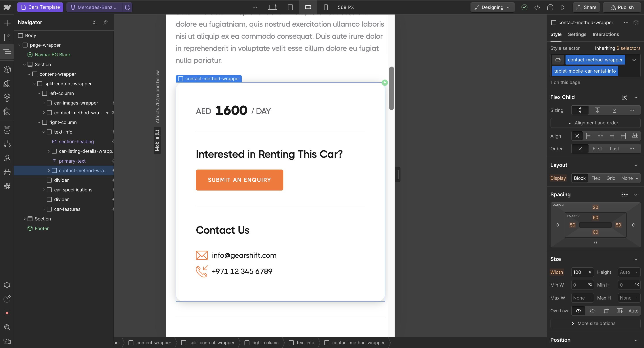The image size is (644, 348).
Task: Pin the Navigator panel
Action: [106, 22]
